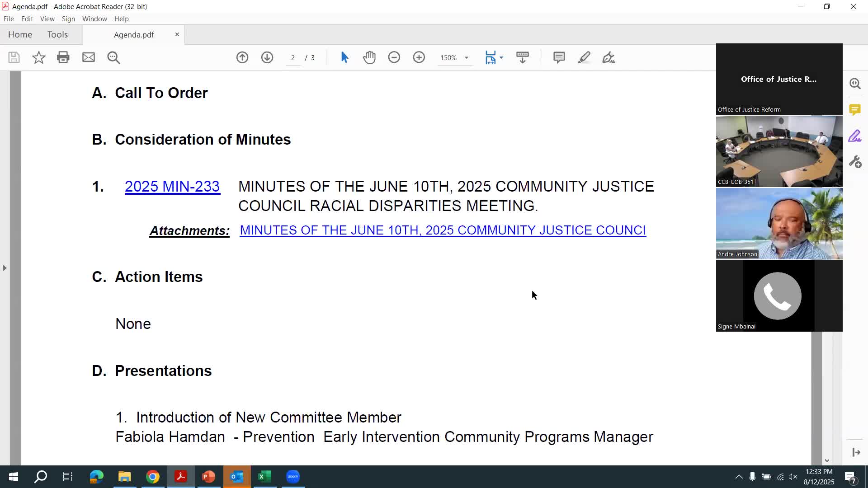The image size is (868, 488).
Task: Open the 2025 MIN-233 link
Action: [x=172, y=187]
